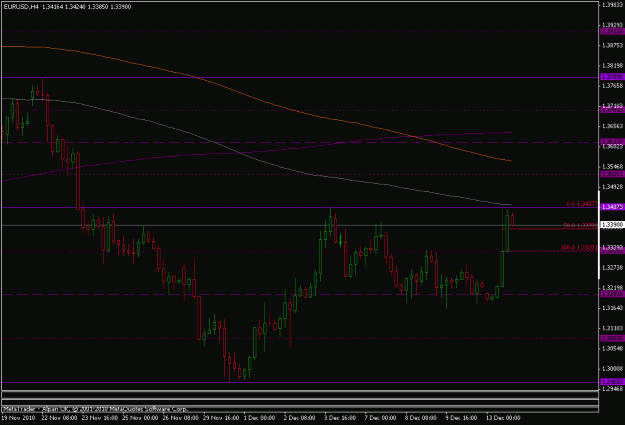Click the price axis value 1.38198
This screenshot has width=625, height=425.
coord(612,65)
